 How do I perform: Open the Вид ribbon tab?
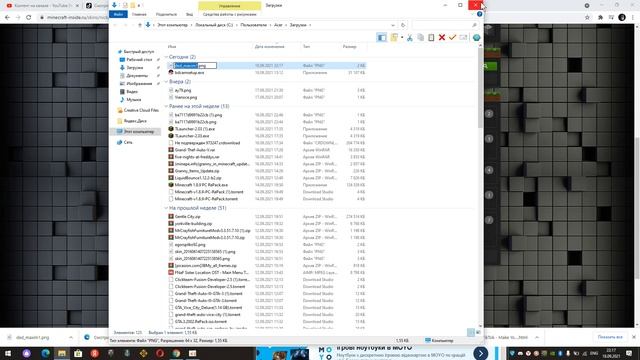[x=189, y=14]
